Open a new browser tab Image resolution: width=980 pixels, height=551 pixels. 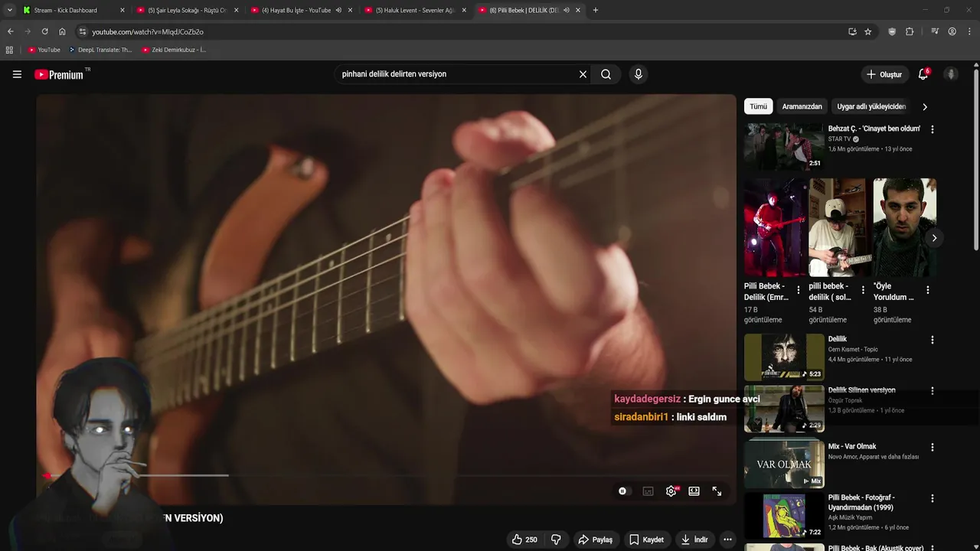pyautogui.click(x=596, y=10)
